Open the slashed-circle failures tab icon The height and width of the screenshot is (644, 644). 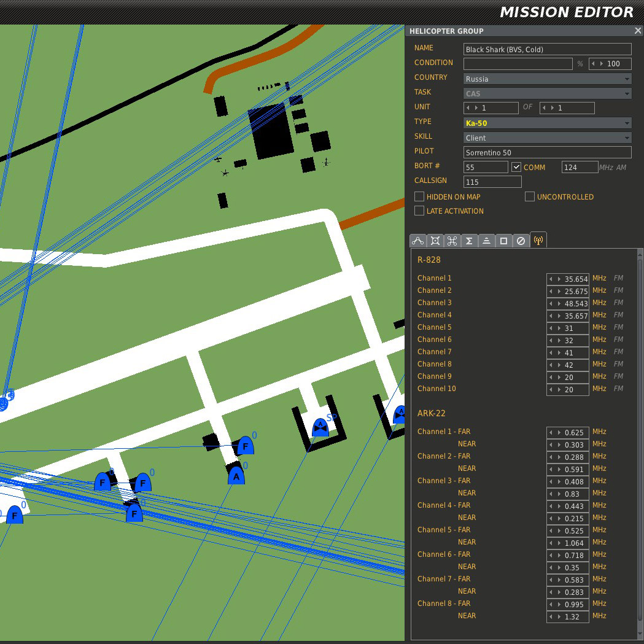coord(521,241)
